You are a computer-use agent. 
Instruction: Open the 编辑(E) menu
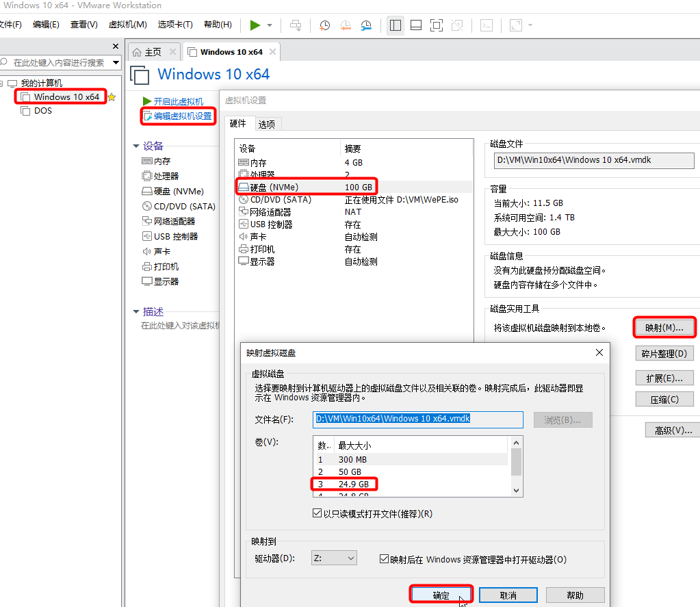pyautogui.click(x=46, y=25)
